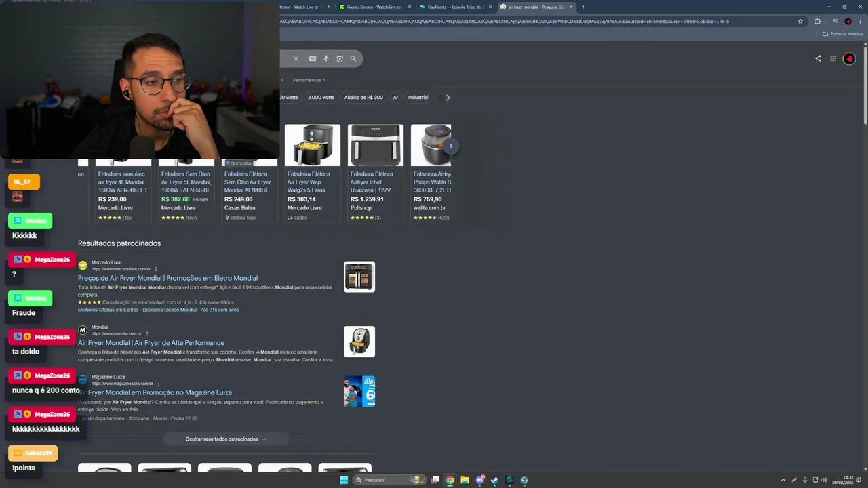This screenshot has height=488, width=868.
Task: Open the Google apps grid
Action: (x=833, y=58)
